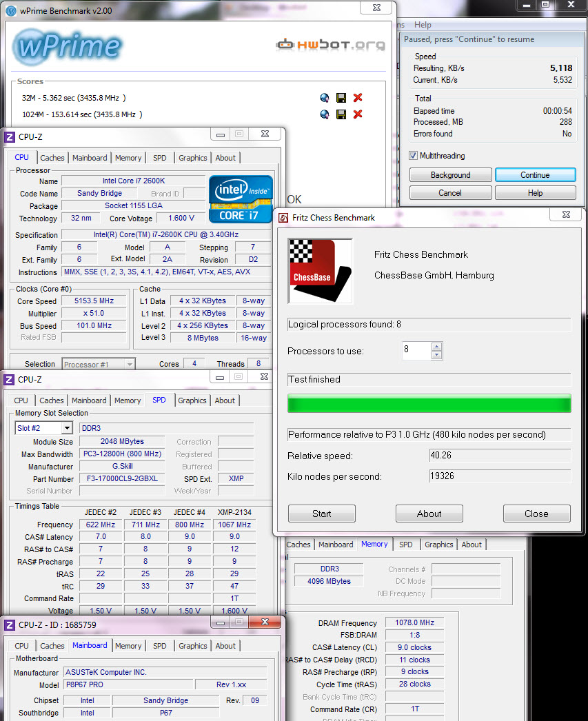
Task: Click the green test progress bar
Action: click(429, 403)
